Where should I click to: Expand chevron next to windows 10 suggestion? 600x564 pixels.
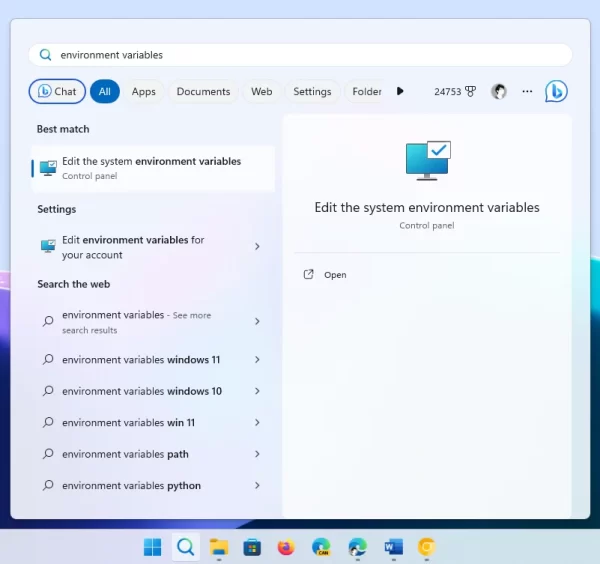(x=257, y=391)
